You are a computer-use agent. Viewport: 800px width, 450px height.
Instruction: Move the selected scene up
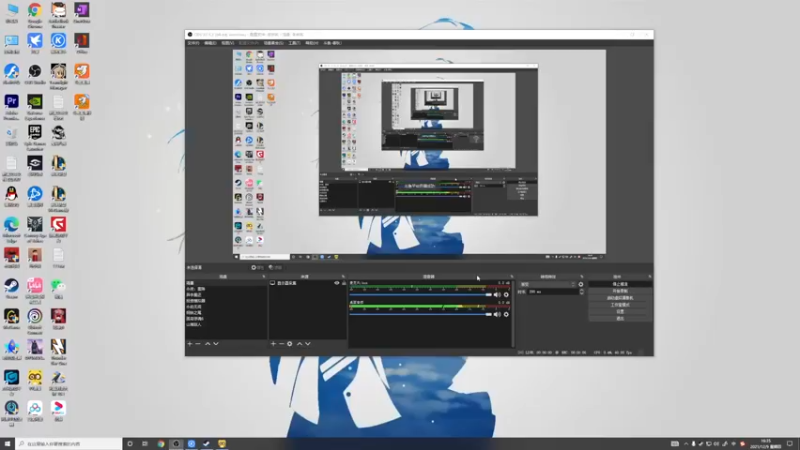(x=208, y=344)
